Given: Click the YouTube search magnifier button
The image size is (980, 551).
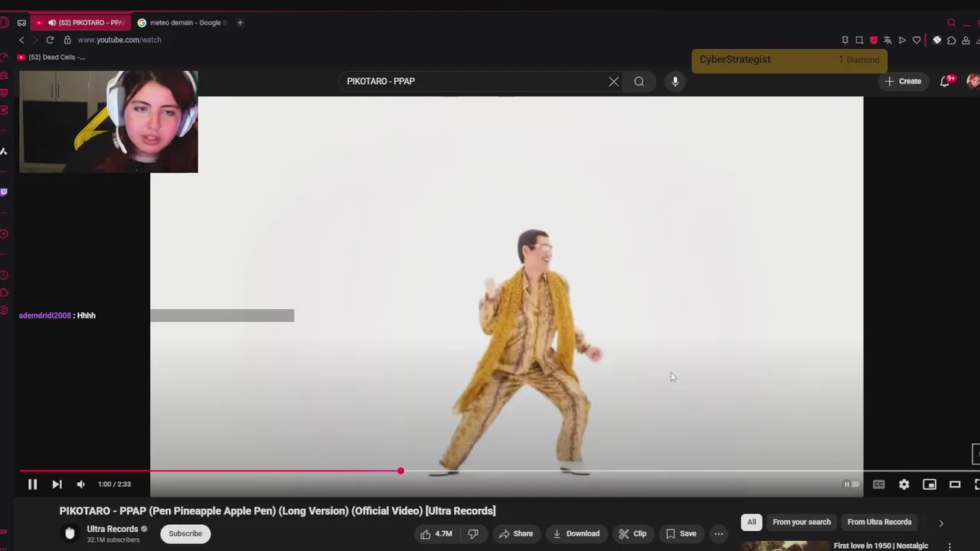Looking at the screenshot, I should point(639,81).
